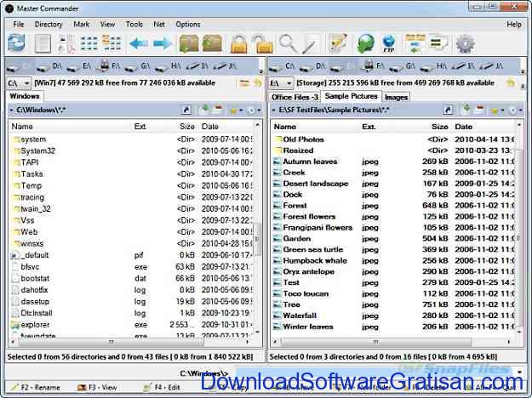Click the closed padlock encrypt icon
532x398 pixels.
[x=239, y=44]
